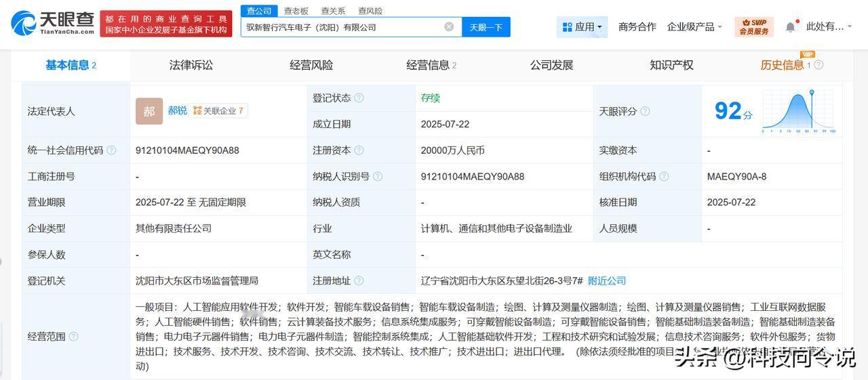
Task: Select the 知识产权 tab
Action: [x=671, y=65]
